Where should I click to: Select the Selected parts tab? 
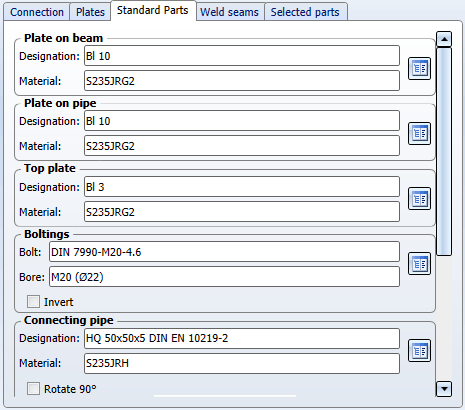(x=305, y=12)
